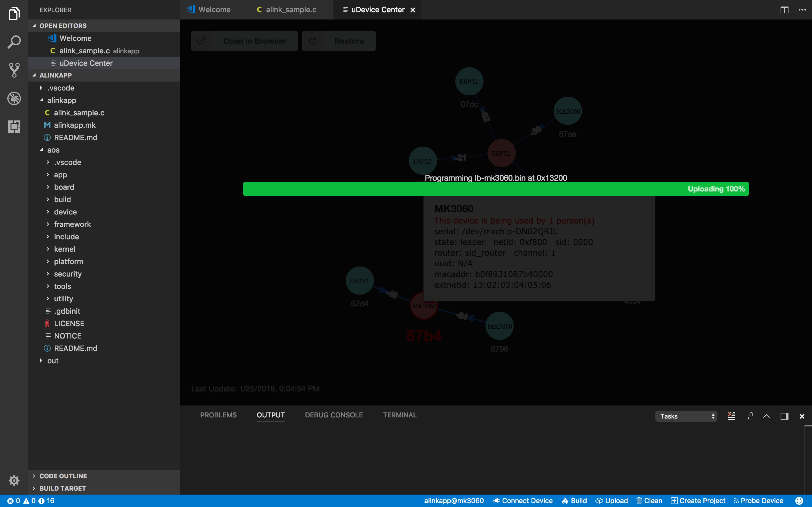Viewport: 812px width, 507px height.
Task: Open the Extensions view icon
Action: (14, 126)
